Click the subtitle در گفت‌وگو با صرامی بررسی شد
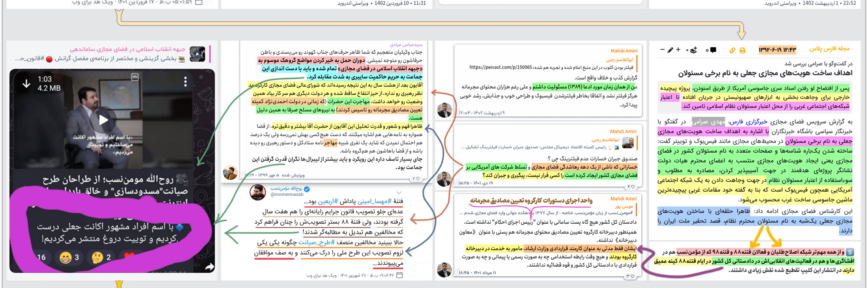 point(818,64)
